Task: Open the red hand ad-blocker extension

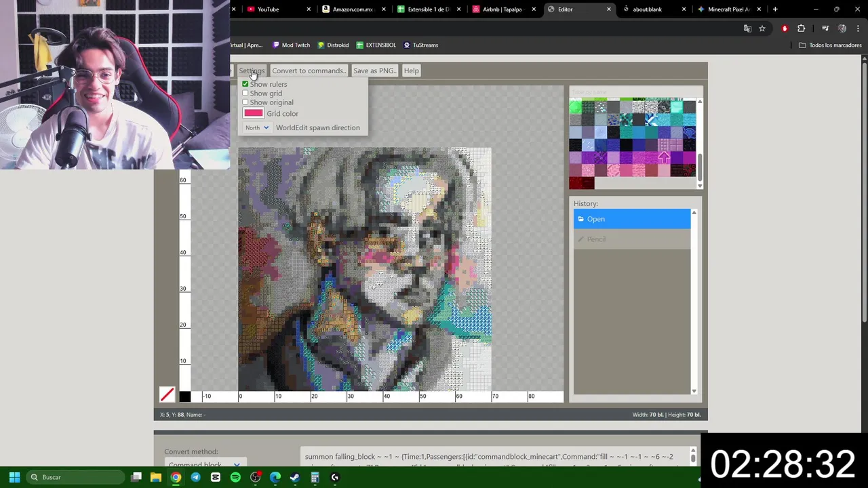Action: (785, 28)
